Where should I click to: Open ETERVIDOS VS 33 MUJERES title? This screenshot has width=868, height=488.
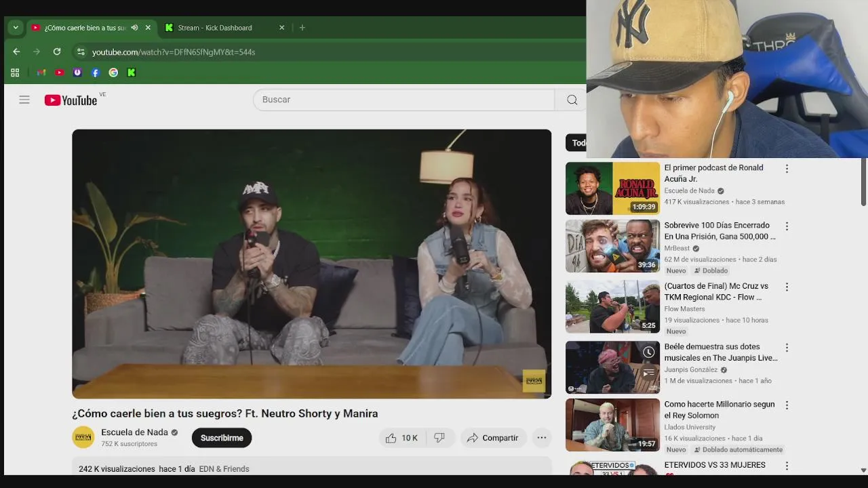(715, 465)
